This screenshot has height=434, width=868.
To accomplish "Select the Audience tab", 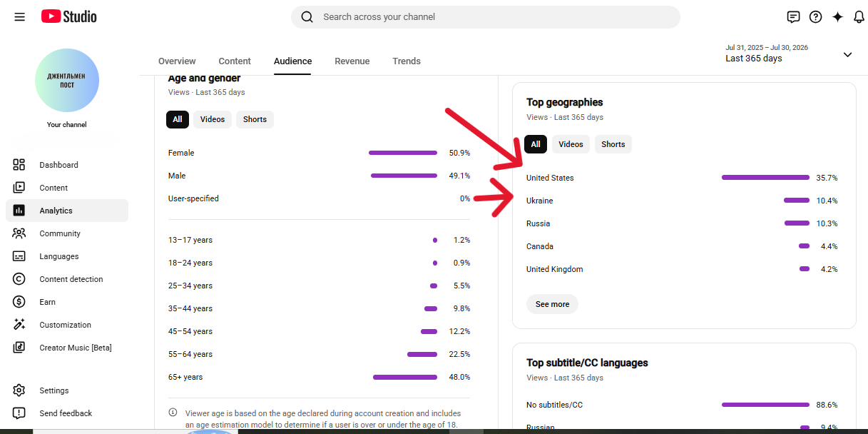I will [292, 61].
